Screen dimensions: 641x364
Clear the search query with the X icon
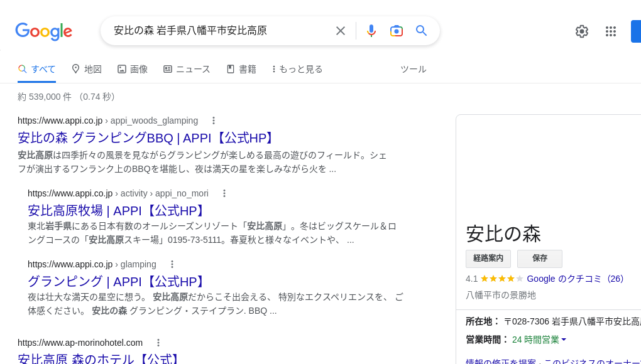point(340,30)
